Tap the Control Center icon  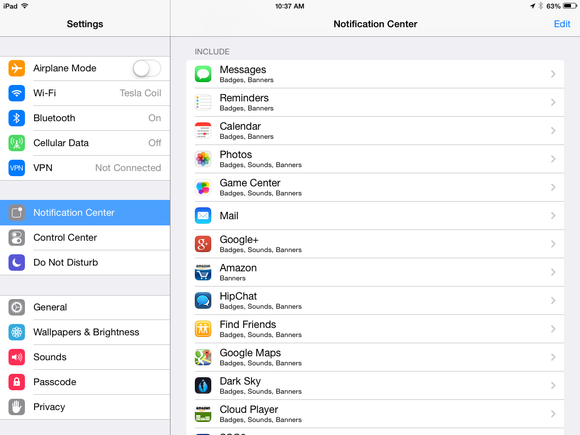(x=17, y=237)
